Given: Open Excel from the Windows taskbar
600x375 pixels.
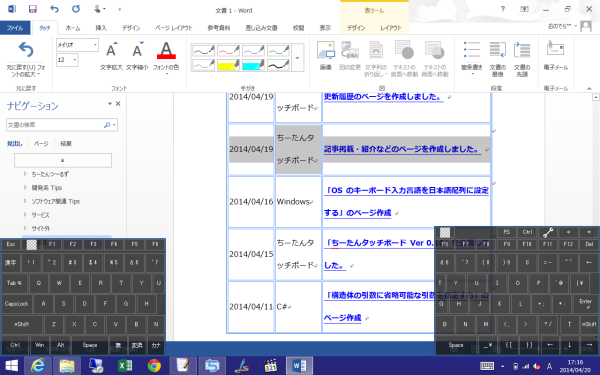Looking at the screenshot, I should [125, 366].
